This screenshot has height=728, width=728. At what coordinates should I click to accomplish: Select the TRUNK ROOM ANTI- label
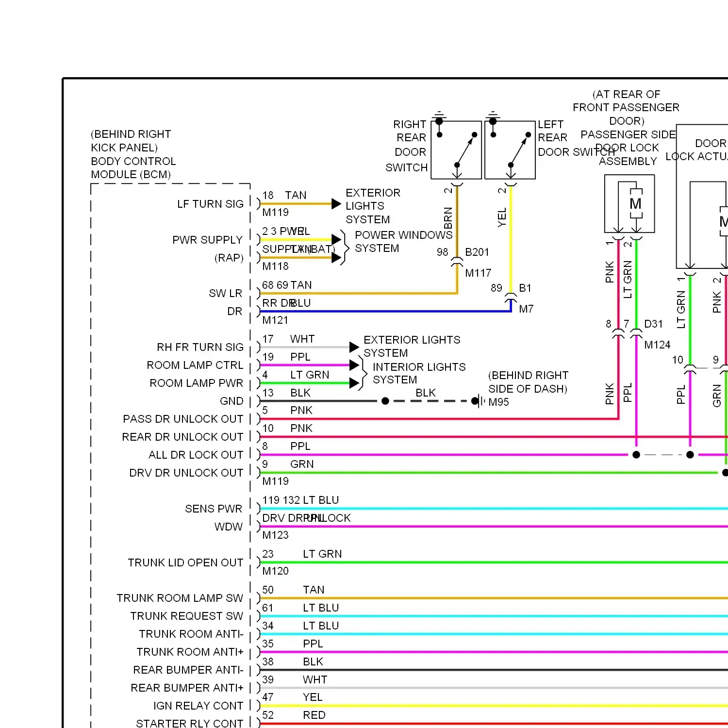tap(191, 634)
